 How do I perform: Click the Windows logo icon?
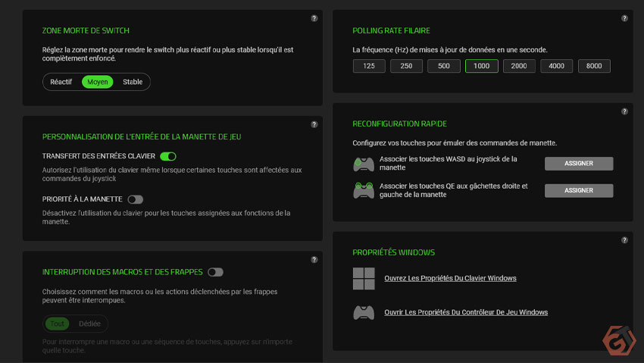(x=364, y=278)
